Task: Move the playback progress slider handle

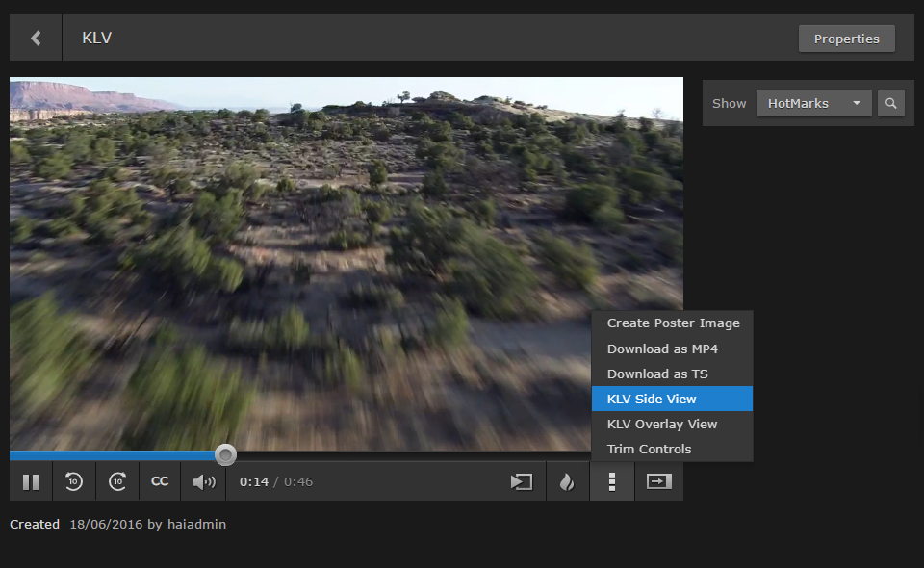Action: tap(225, 454)
